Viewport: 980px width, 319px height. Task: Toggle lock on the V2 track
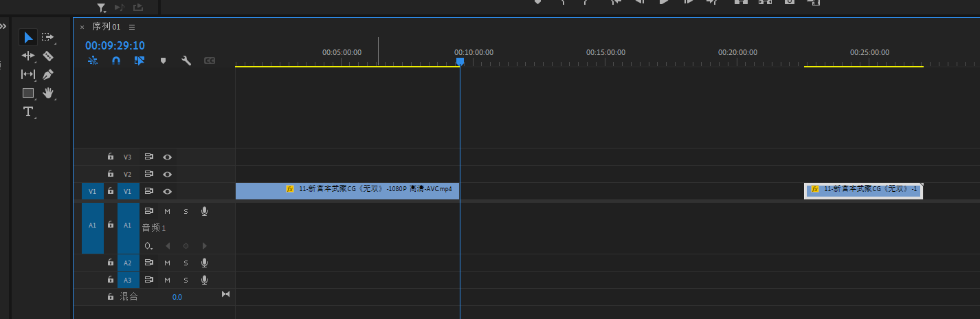[110, 174]
